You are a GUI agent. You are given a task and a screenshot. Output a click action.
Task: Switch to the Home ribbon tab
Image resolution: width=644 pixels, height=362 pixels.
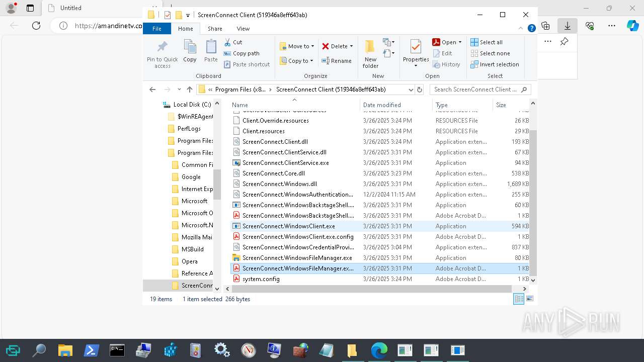(x=185, y=29)
